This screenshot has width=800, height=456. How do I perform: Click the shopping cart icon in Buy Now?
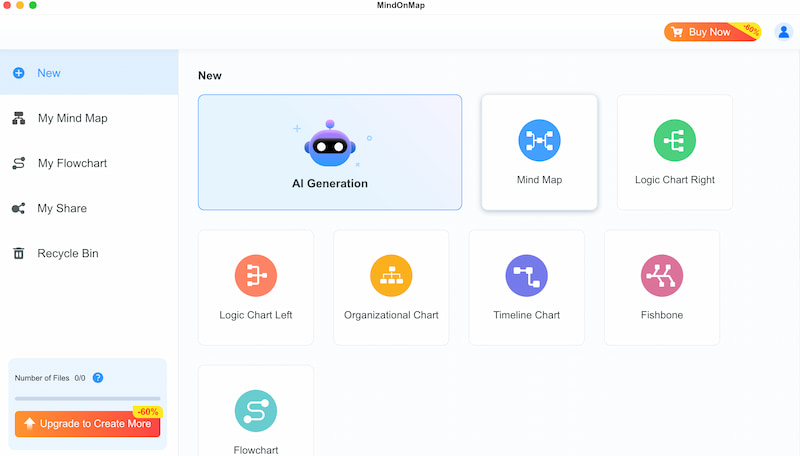pos(677,32)
